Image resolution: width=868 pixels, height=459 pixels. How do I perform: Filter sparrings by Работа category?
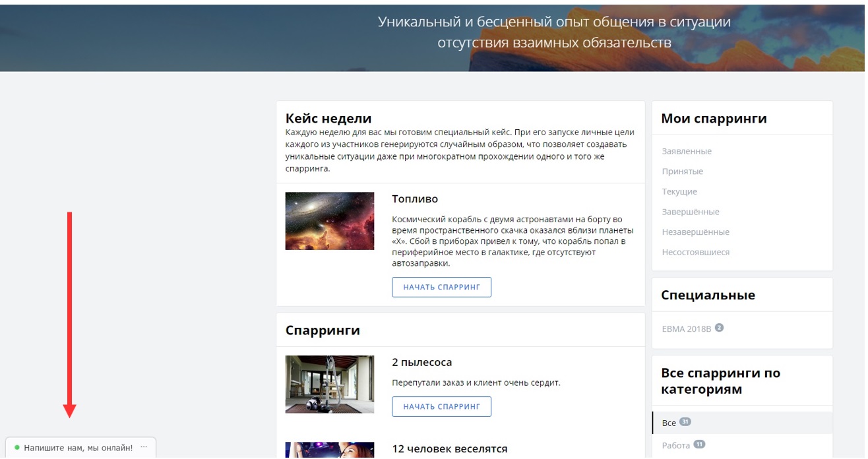point(676,446)
